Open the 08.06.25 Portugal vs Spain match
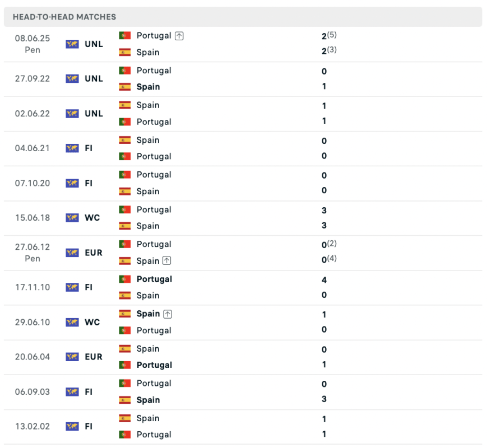Screen dimensions: 487x448 click(243, 44)
